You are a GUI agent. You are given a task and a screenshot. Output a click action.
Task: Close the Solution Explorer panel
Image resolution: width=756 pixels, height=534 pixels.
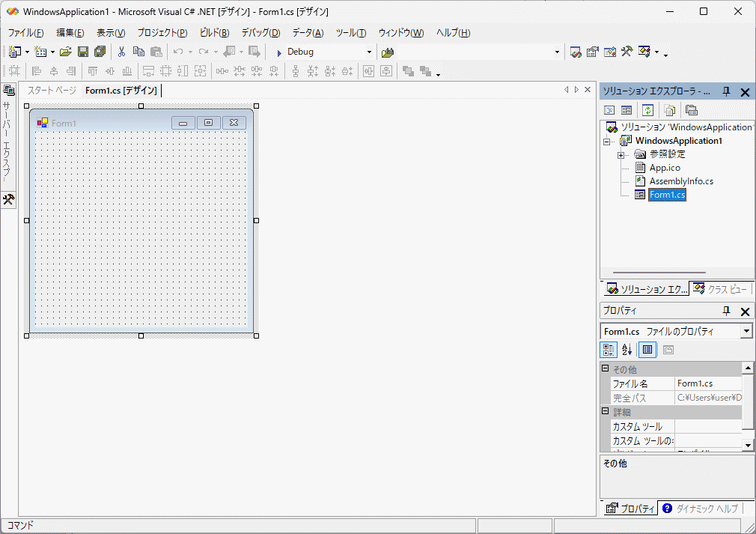point(745,91)
